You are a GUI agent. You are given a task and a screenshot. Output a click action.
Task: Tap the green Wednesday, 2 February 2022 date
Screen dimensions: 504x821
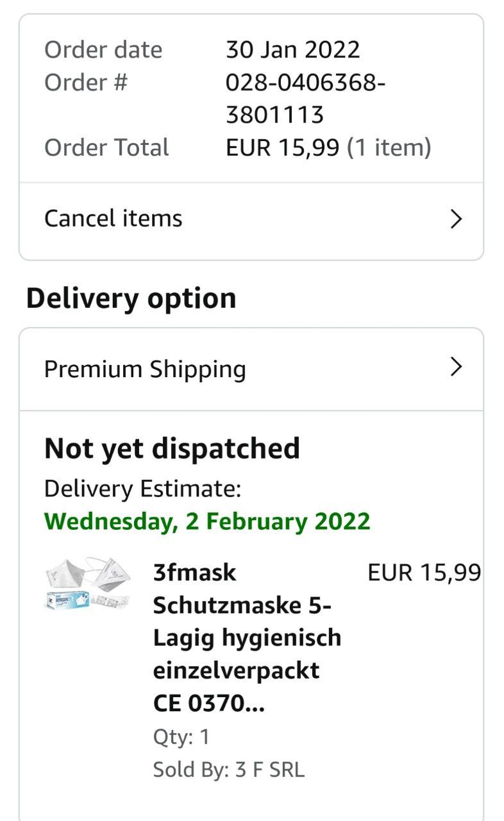tap(207, 521)
